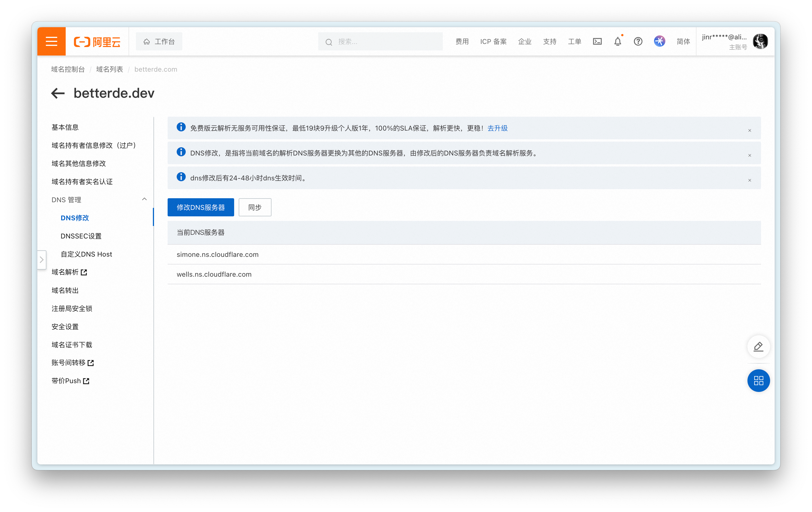Click the 同步 button
The image size is (812, 512).
(x=255, y=207)
